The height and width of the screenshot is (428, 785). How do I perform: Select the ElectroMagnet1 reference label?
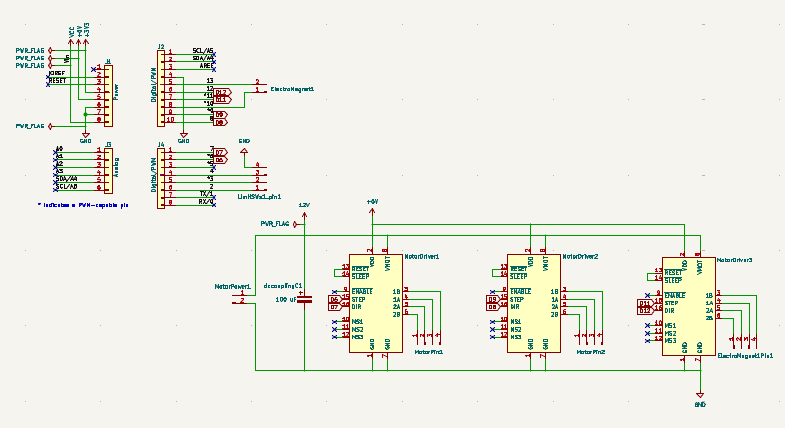click(291, 90)
